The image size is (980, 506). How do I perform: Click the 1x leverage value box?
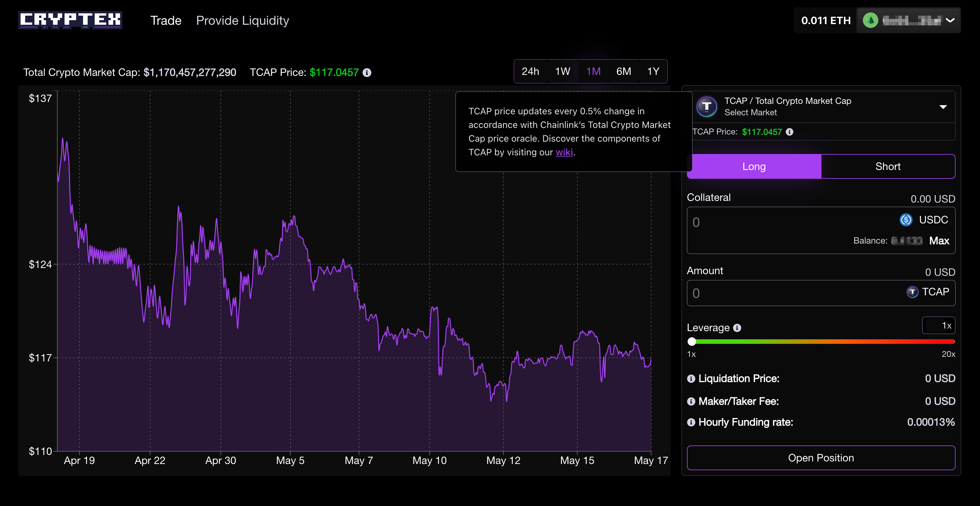tap(938, 325)
